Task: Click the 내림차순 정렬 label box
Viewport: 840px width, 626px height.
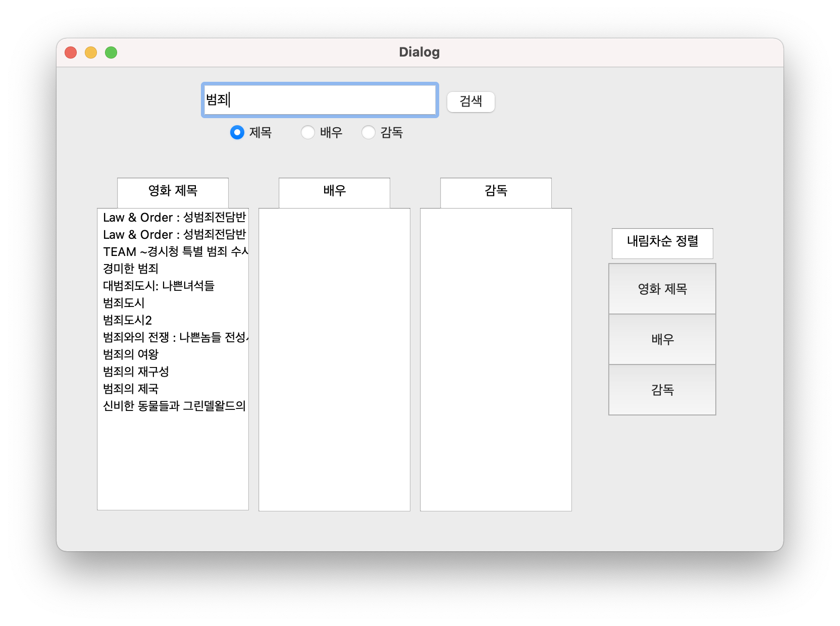Action: click(x=662, y=243)
